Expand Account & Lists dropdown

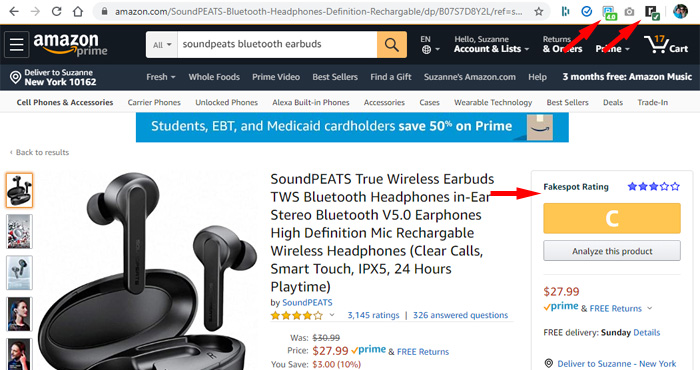491,44
